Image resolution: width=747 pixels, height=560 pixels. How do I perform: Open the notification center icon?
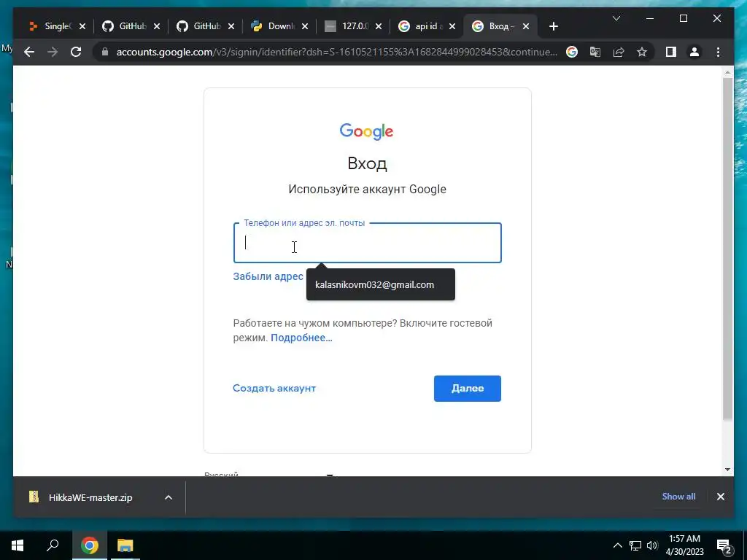click(724, 545)
